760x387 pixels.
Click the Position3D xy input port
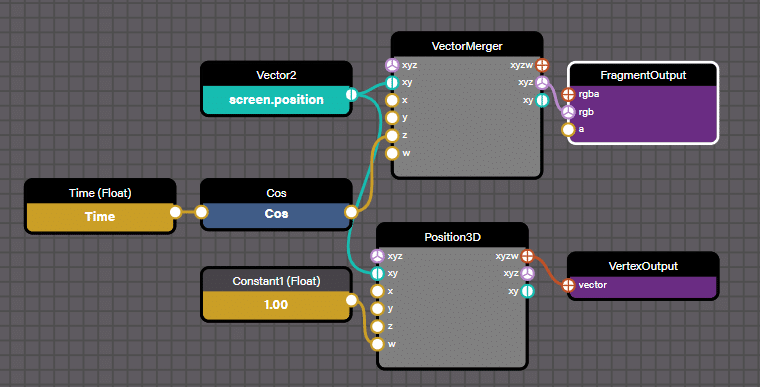pos(377,274)
